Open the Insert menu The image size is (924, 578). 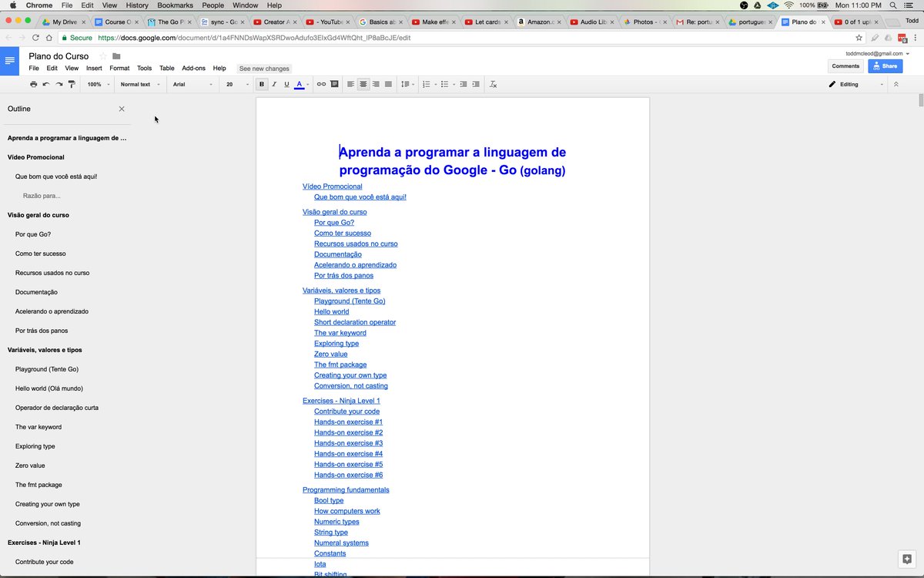point(94,69)
